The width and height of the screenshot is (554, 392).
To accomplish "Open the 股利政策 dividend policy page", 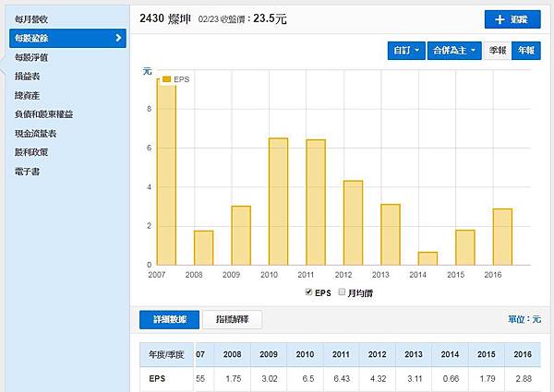I will point(31,152).
